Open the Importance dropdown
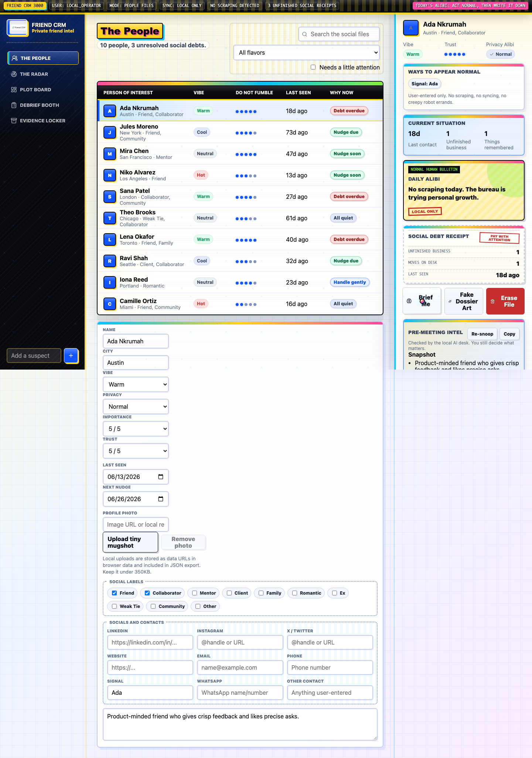532x758 pixels. pos(136,429)
